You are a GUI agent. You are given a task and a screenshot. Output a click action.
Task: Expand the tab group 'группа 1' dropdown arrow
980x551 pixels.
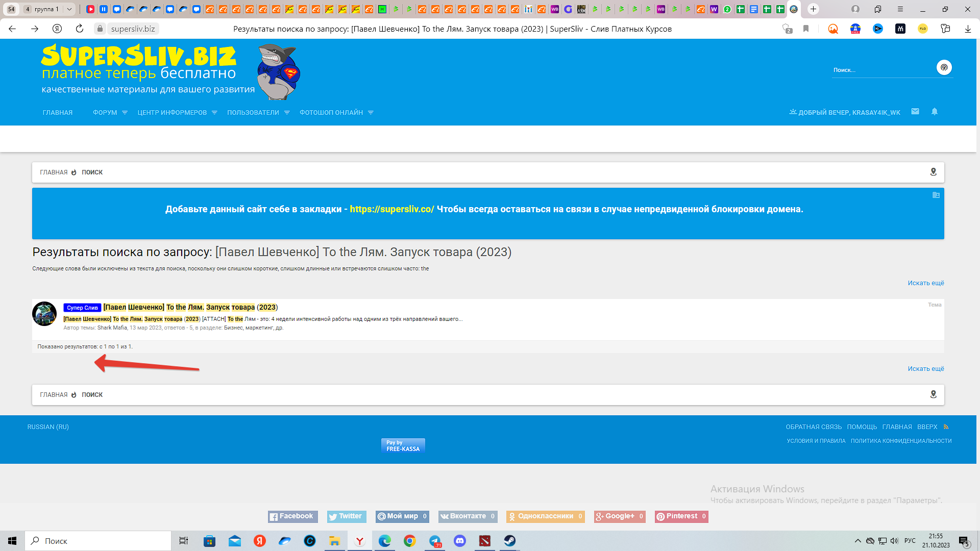(x=69, y=9)
